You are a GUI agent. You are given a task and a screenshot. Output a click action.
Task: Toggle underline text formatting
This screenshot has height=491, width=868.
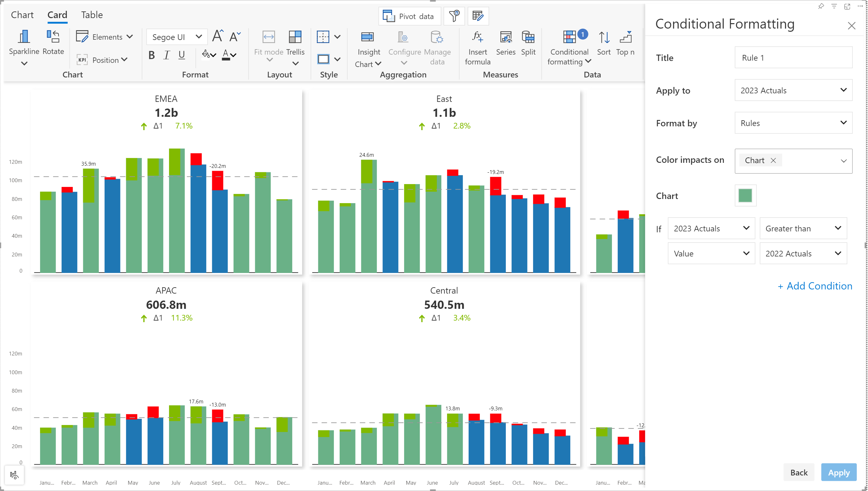tap(181, 55)
